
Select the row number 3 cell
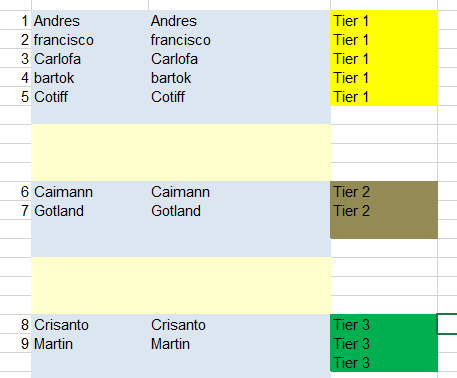point(16,59)
